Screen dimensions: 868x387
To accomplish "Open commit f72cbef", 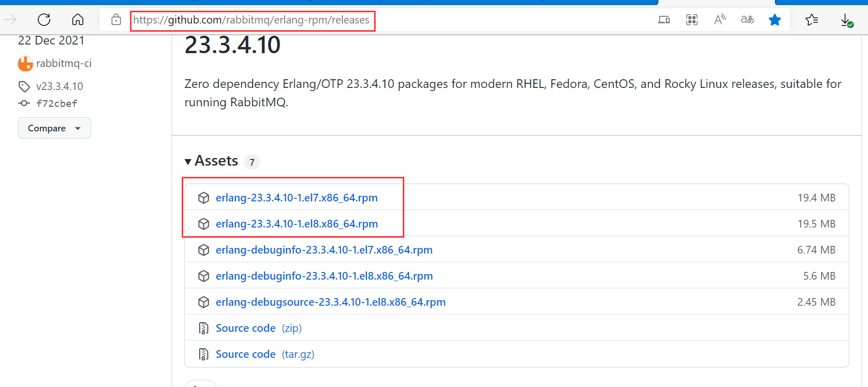I will point(57,103).
